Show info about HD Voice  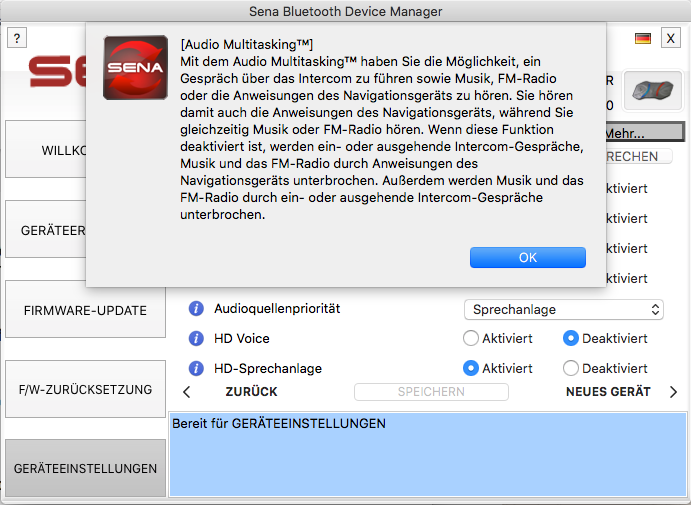(197, 339)
